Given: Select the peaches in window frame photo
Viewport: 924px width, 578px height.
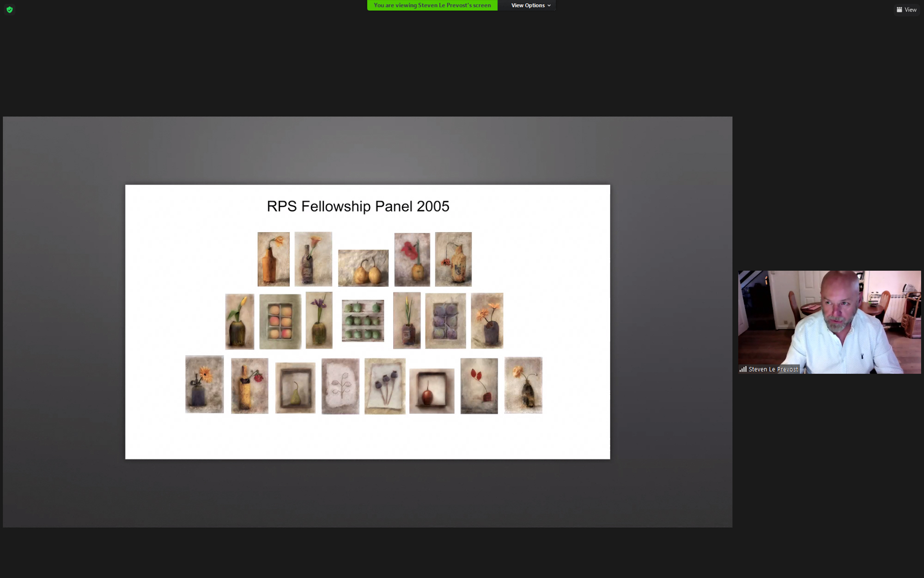Looking at the screenshot, I should coord(280,321).
